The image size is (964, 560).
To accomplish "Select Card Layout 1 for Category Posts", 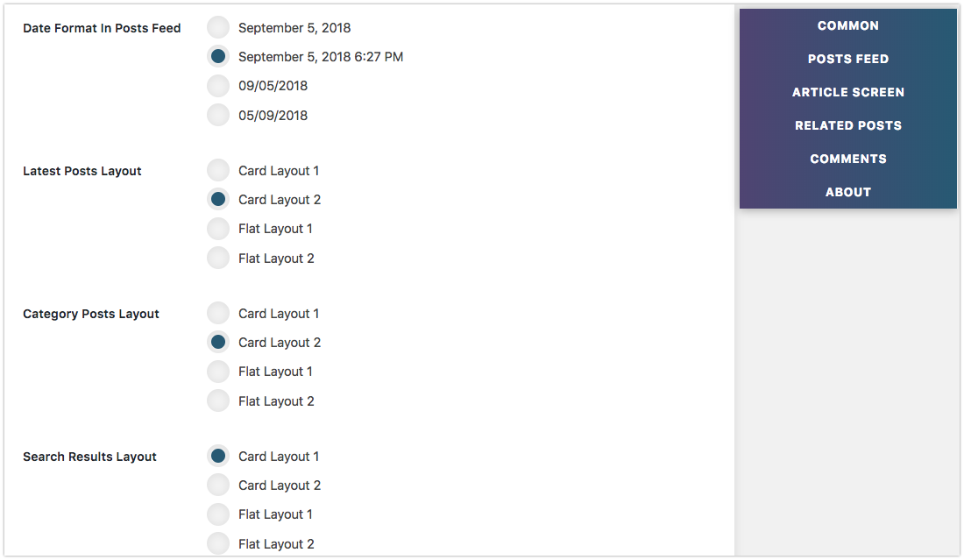I will [217, 313].
